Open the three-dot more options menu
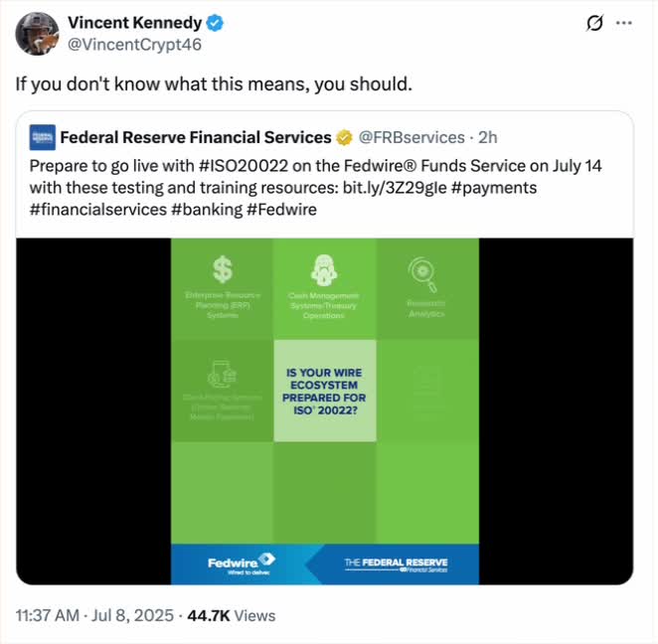658x644 pixels. [x=623, y=23]
